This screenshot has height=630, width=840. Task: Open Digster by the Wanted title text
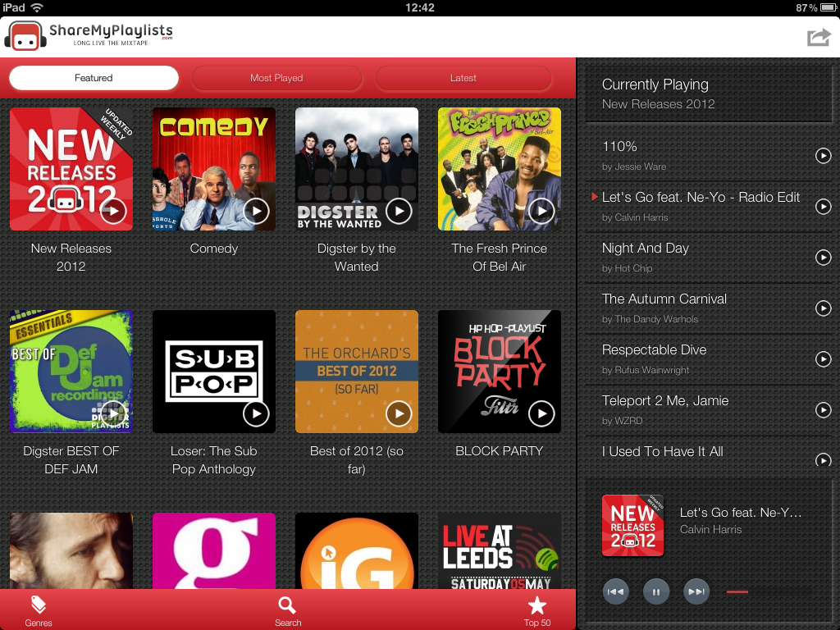[356, 257]
